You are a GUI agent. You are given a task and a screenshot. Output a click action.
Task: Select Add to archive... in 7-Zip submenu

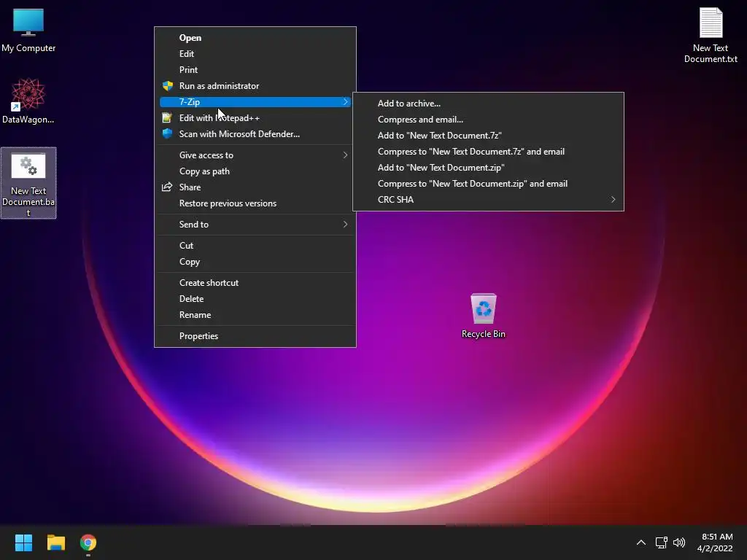[488, 104]
